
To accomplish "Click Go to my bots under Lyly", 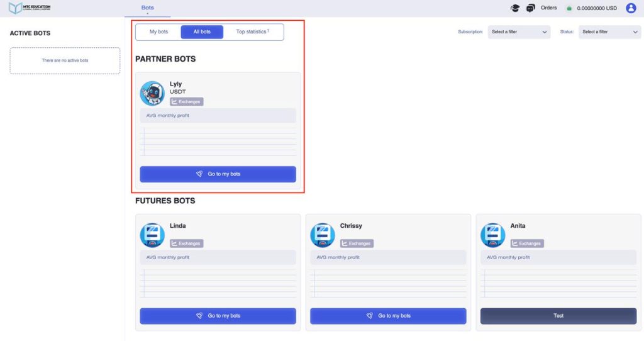I will click(x=218, y=174).
